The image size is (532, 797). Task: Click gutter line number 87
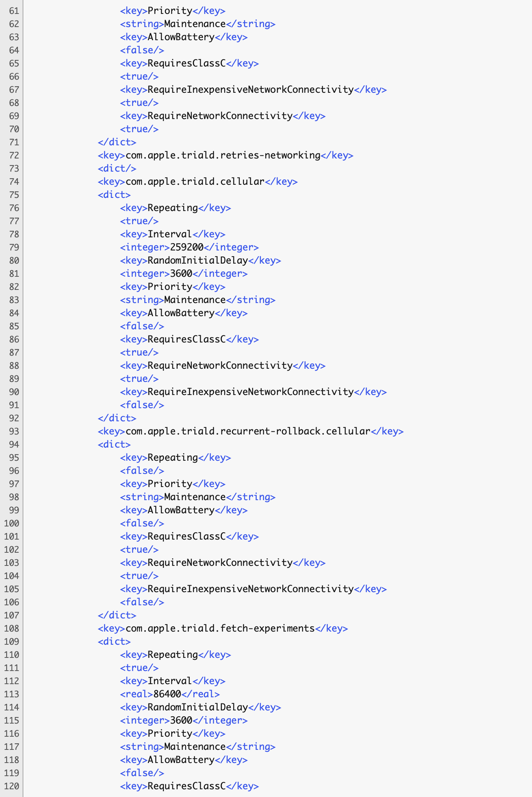point(14,353)
